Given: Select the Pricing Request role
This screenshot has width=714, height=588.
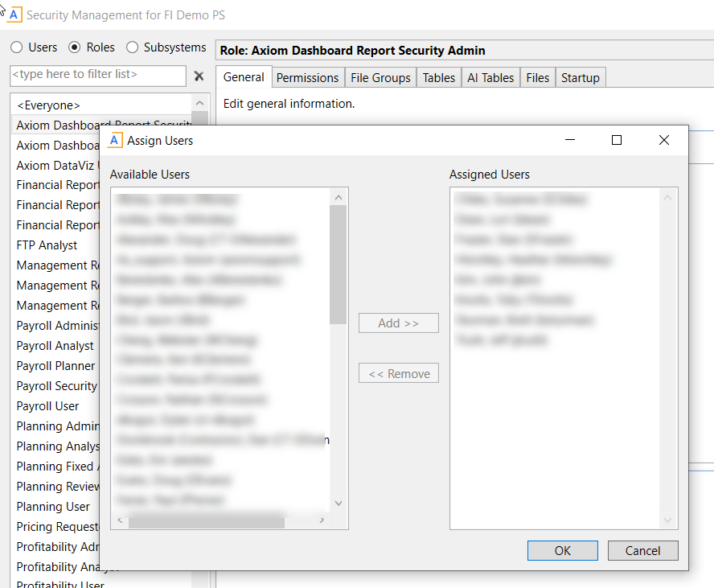Looking at the screenshot, I should (55, 527).
